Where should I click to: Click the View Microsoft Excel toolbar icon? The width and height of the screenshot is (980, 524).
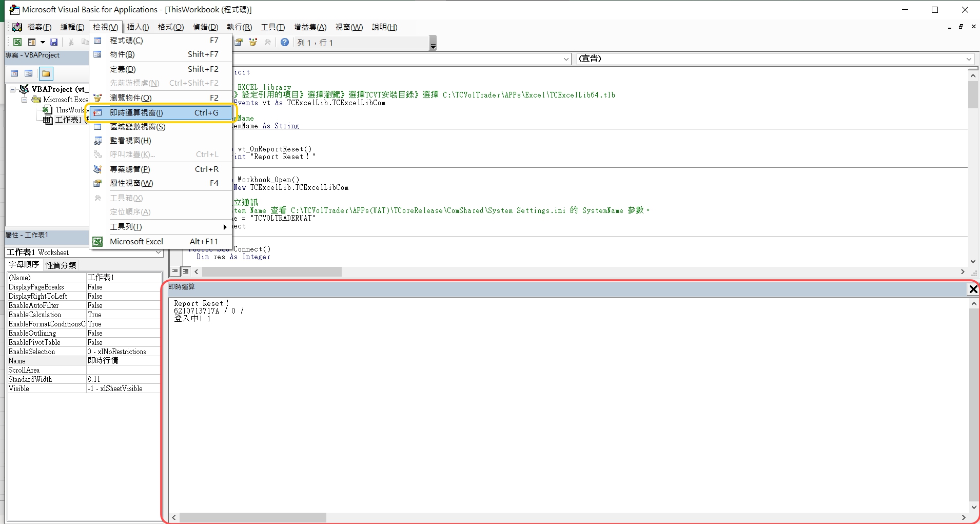pyautogui.click(x=17, y=42)
